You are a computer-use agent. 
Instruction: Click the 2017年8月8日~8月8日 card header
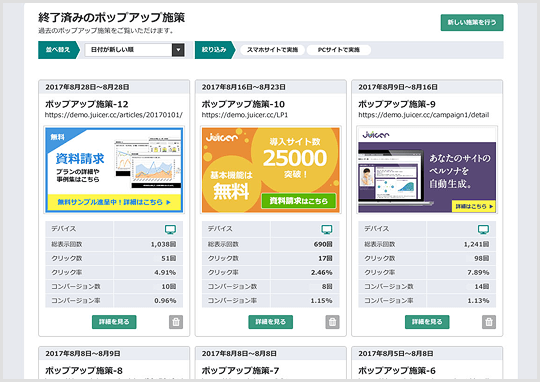click(271, 353)
